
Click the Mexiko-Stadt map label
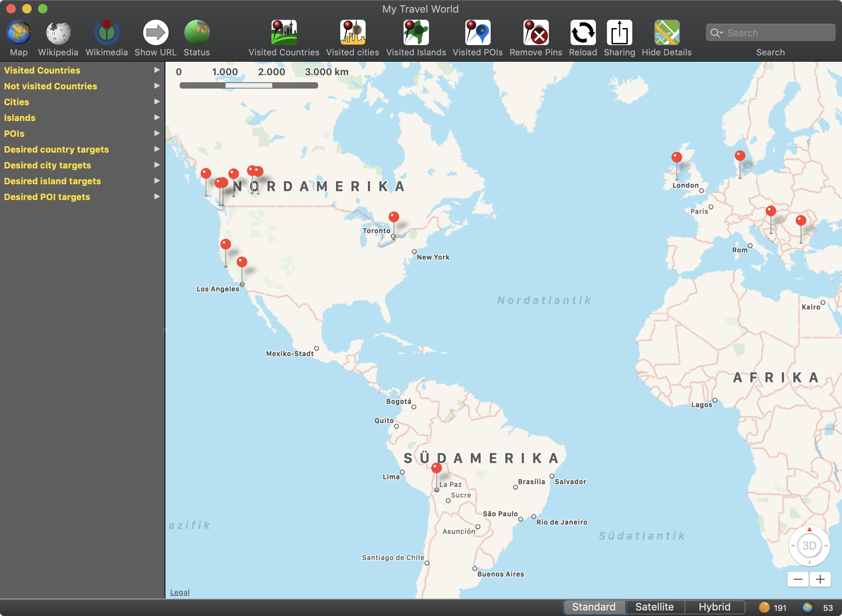tap(290, 354)
